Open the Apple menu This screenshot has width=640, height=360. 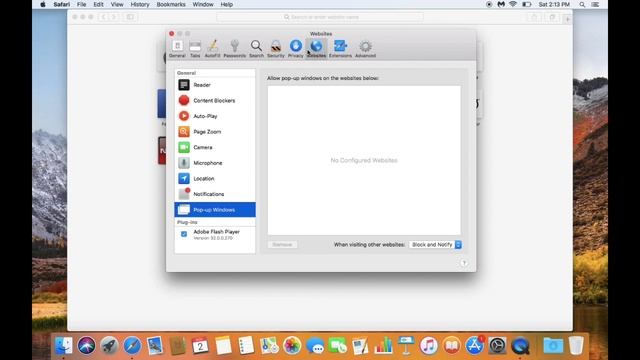(43, 4)
